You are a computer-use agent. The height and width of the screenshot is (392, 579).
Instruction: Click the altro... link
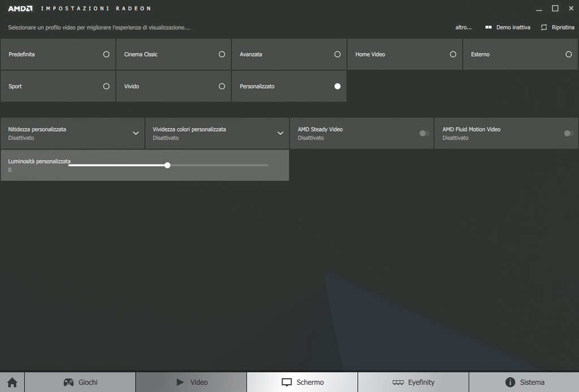pyautogui.click(x=464, y=27)
